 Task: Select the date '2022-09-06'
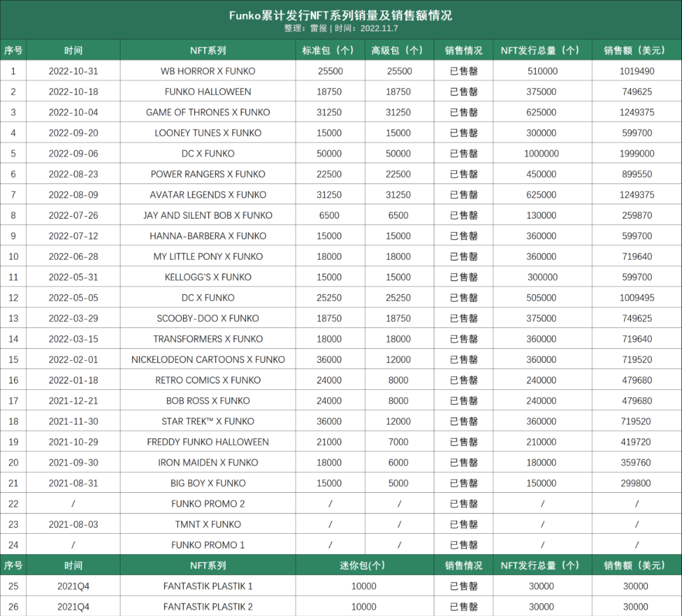tap(73, 154)
